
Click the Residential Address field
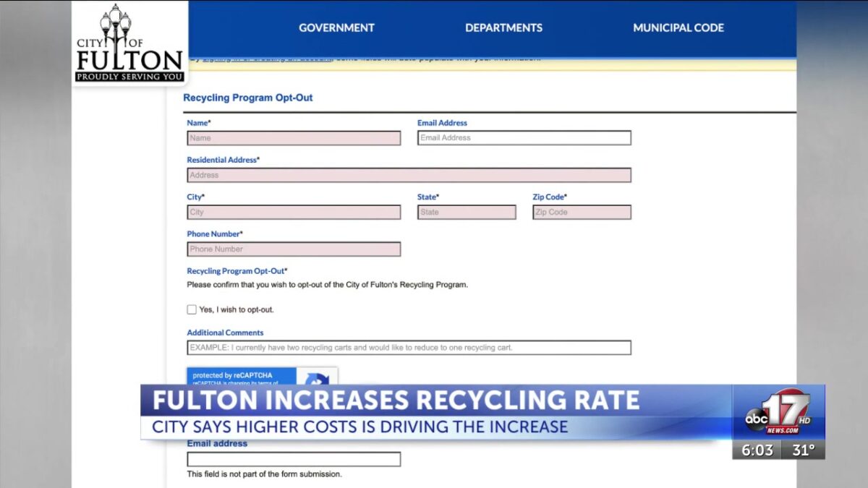coord(408,174)
